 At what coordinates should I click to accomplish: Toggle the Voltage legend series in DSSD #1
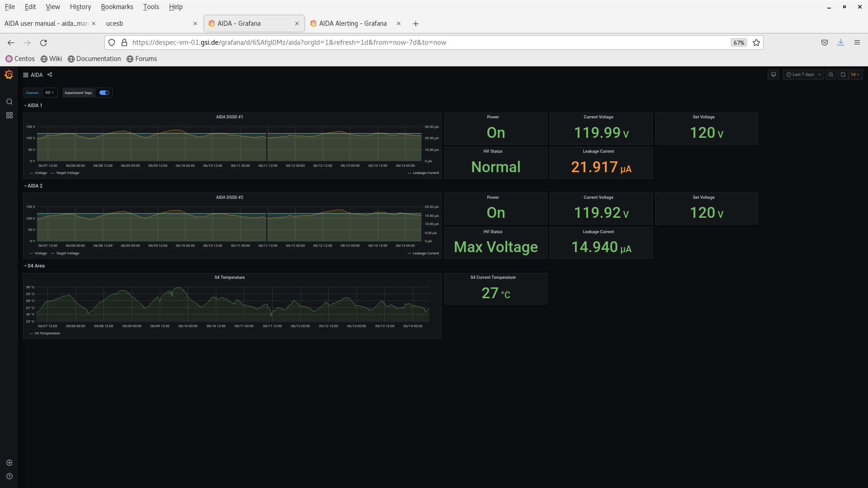[40, 173]
